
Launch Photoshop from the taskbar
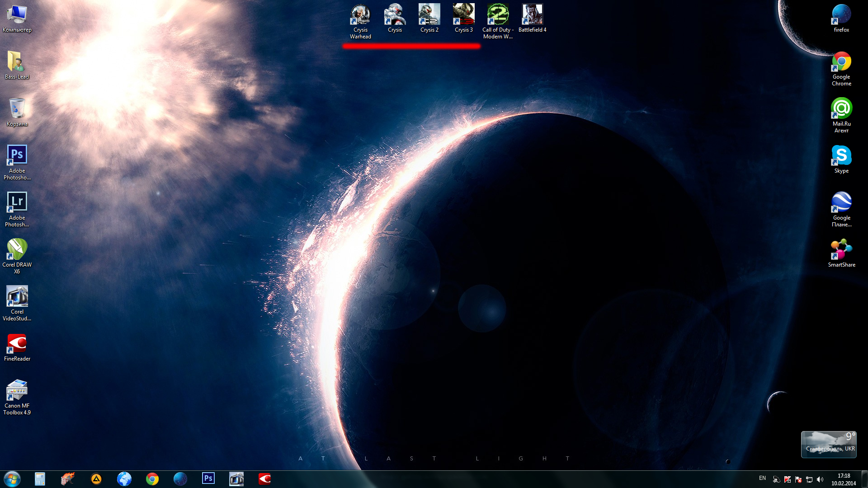208,479
